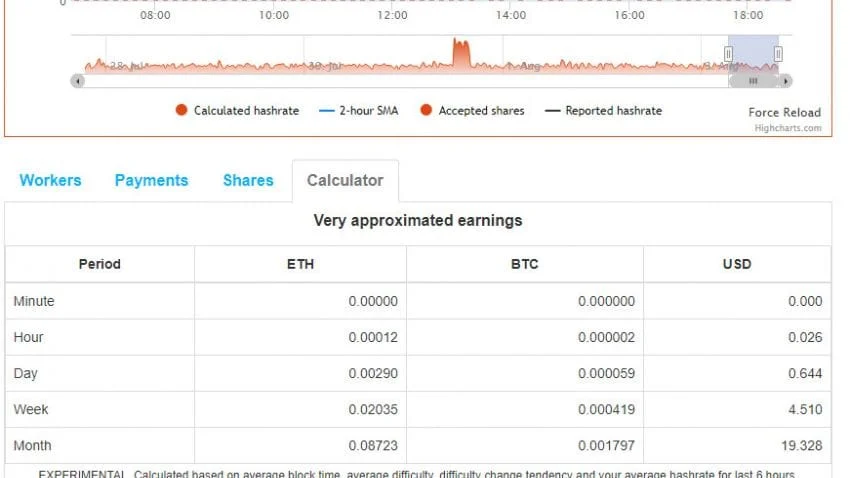Click the Very approximated earnings heading

click(x=418, y=221)
